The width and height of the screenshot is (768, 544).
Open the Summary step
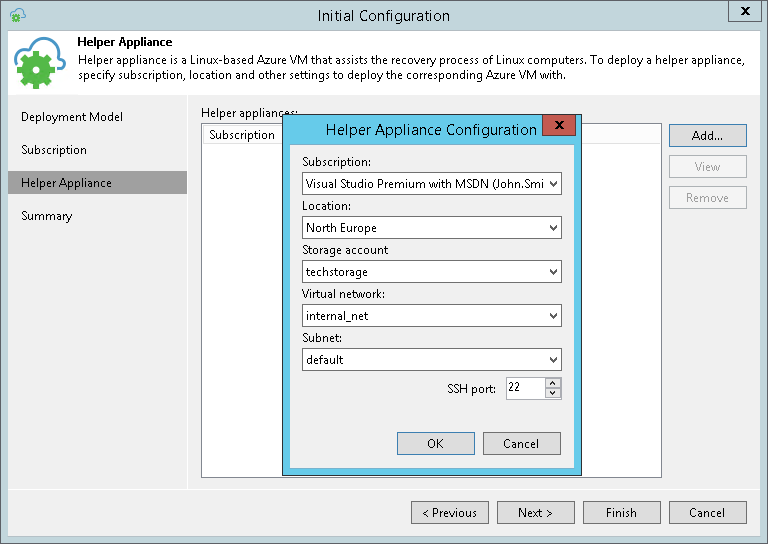[47, 216]
